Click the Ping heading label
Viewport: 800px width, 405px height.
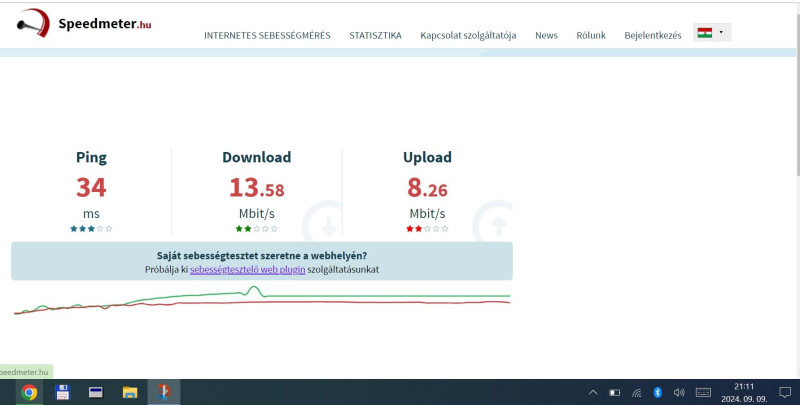pos(91,157)
